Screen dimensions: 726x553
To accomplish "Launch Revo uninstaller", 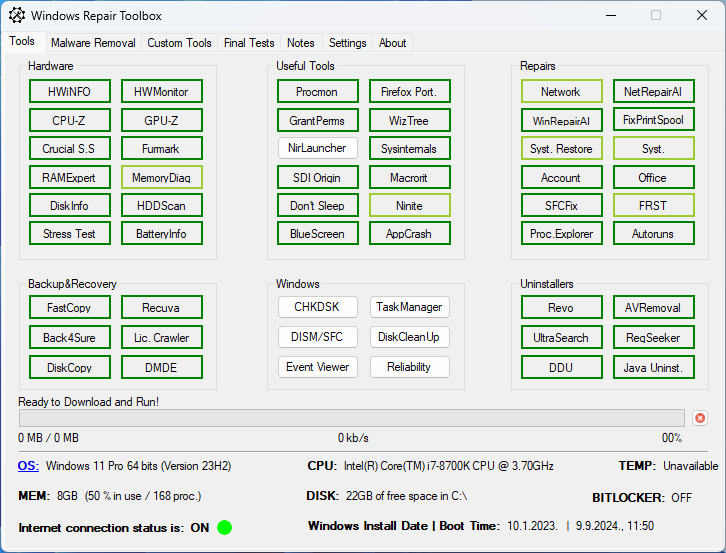I will (x=562, y=307).
